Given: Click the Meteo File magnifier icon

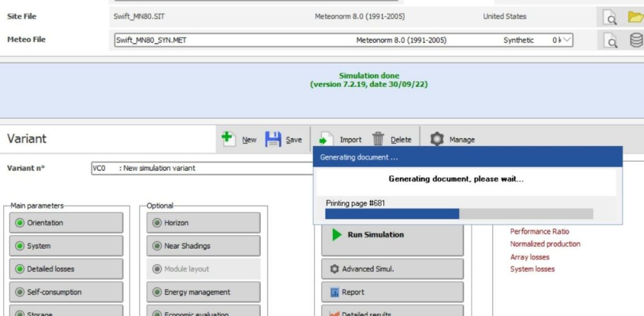Looking at the screenshot, I should coord(609,41).
